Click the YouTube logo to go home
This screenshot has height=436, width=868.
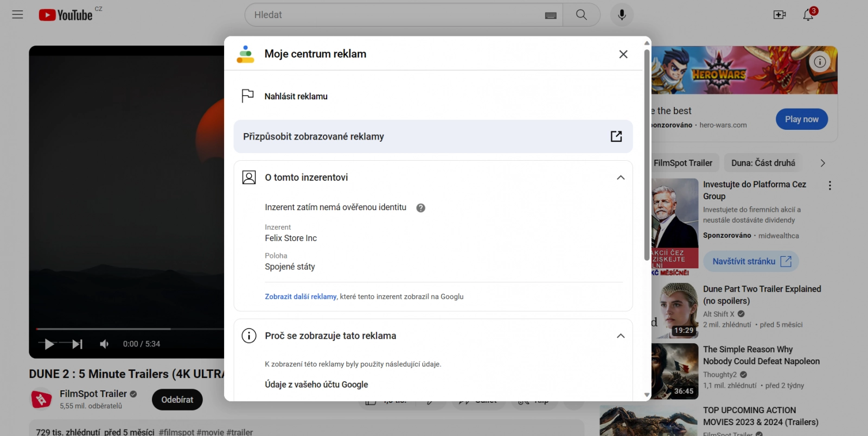66,15
